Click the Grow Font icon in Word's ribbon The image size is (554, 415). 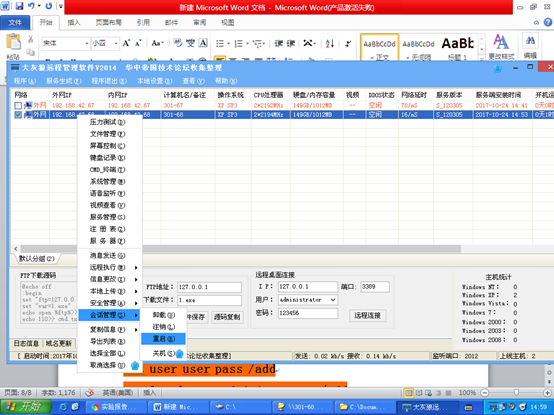click(x=126, y=43)
